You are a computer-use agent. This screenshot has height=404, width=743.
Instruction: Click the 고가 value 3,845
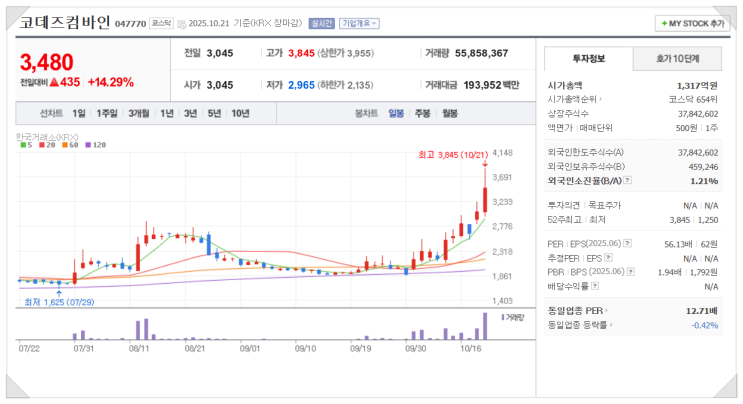pos(301,53)
